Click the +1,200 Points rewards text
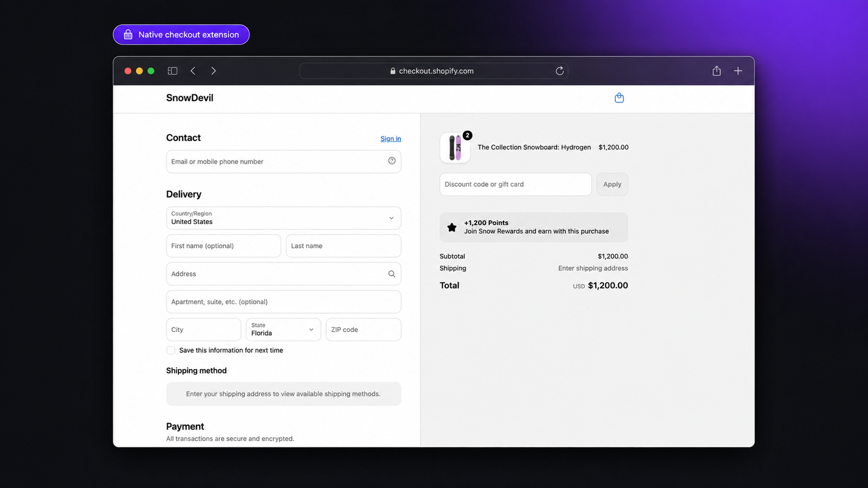 click(x=486, y=223)
